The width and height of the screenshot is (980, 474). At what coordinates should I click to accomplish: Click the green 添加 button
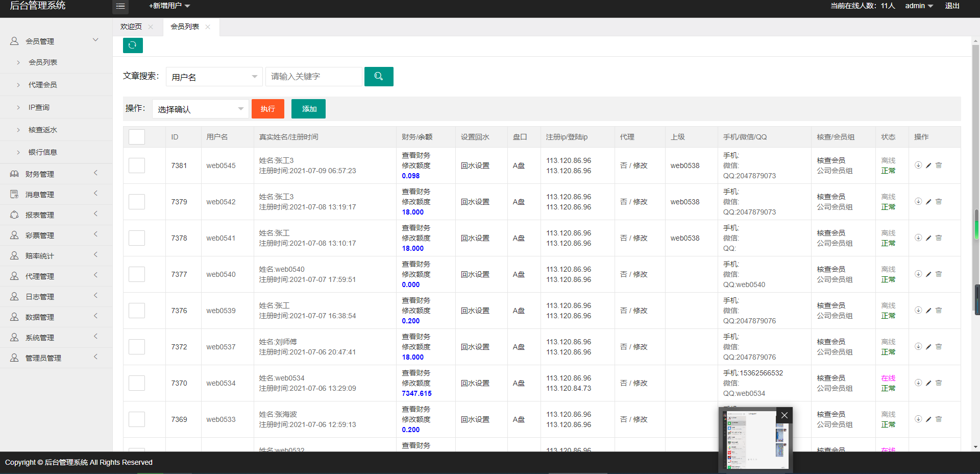point(308,109)
